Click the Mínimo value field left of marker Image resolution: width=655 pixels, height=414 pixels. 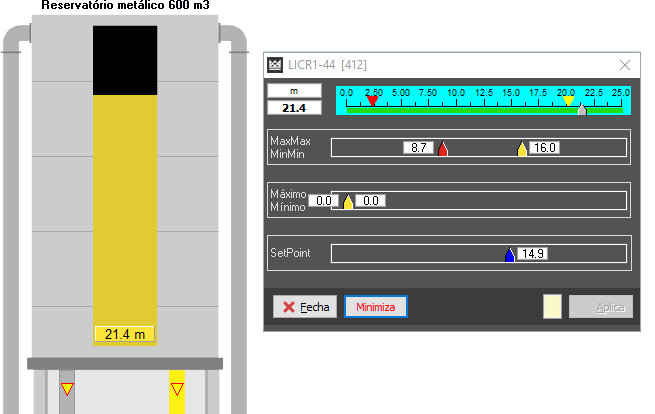[x=323, y=201]
